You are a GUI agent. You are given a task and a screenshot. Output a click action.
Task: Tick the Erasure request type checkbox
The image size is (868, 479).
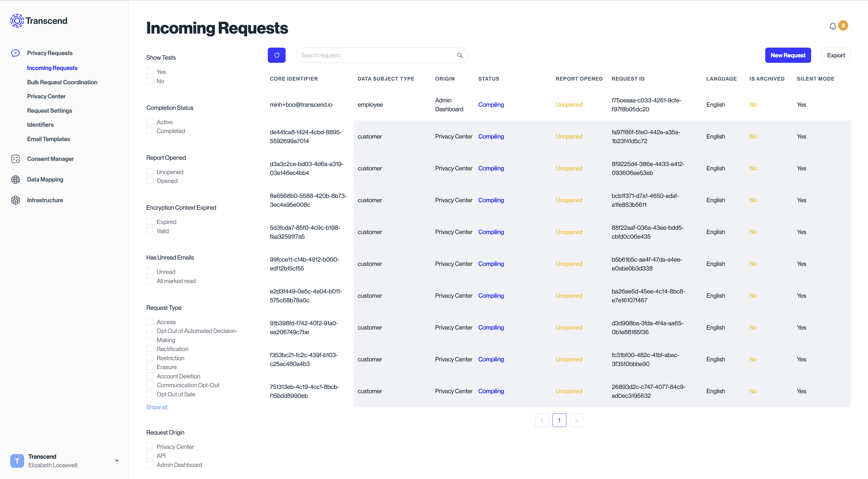tap(150, 367)
